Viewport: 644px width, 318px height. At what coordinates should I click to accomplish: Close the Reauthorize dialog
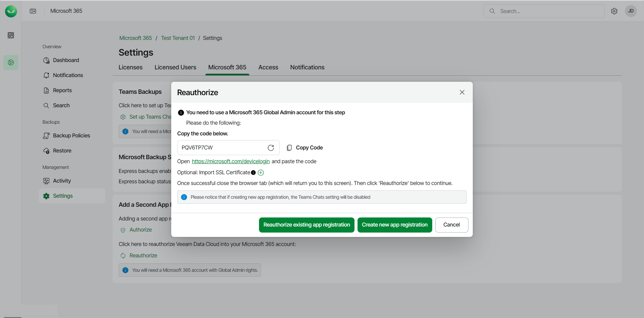pos(462,92)
